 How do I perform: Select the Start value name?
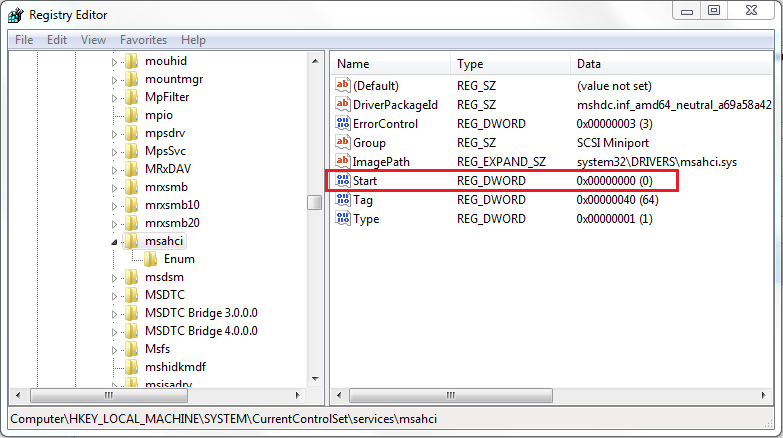(365, 180)
